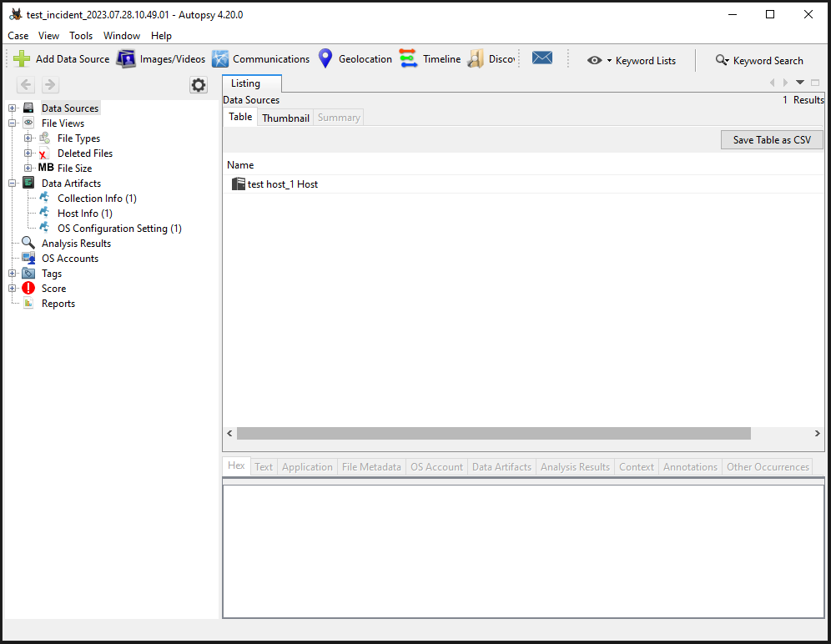831x644 pixels.
Task: Click the File Views eye icon
Action: tap(28, 123)
